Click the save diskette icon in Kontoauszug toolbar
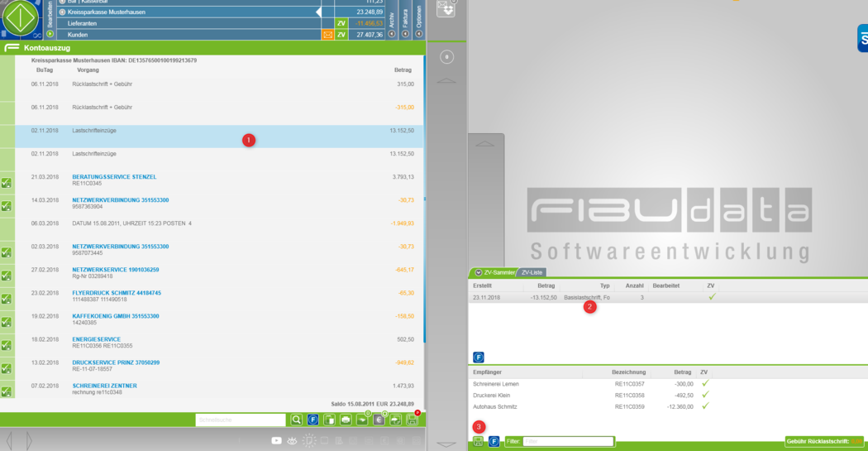Image resolution: width=868 pixels, height=451 pixels. pyautogui.click(x=412, y=420)
